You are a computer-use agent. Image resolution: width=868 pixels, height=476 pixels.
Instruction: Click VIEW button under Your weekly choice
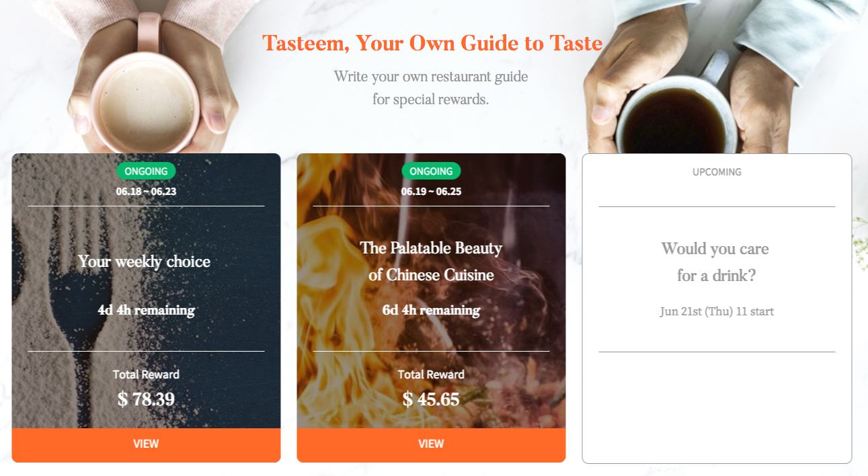click(x=146, y=445)
